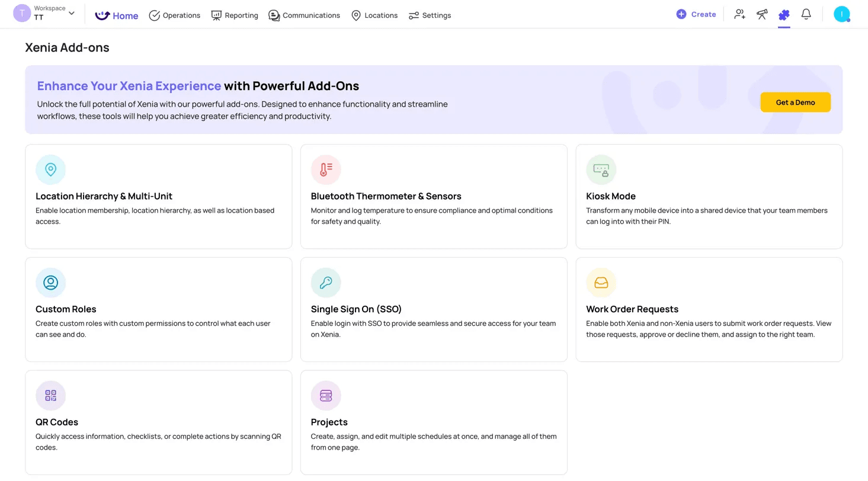
Task: Open Location Hierarchy & Multi-Unit title
Action: pyautogui.click(x=104, y=196)
